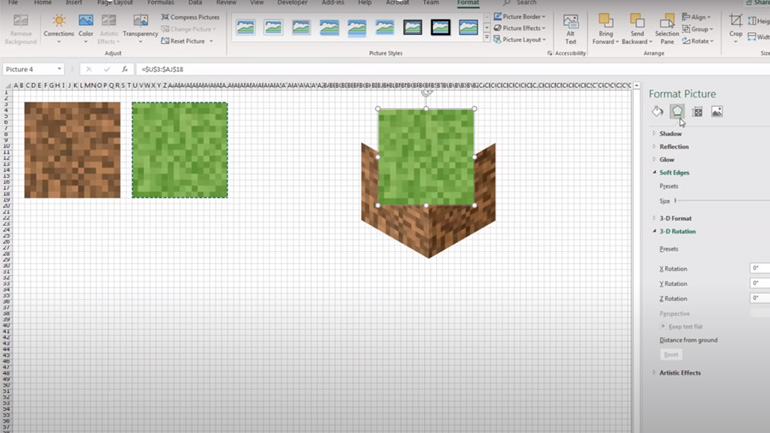770x433 pixels.
Task: Switch to Formulas tab
Action: [161, 2]
